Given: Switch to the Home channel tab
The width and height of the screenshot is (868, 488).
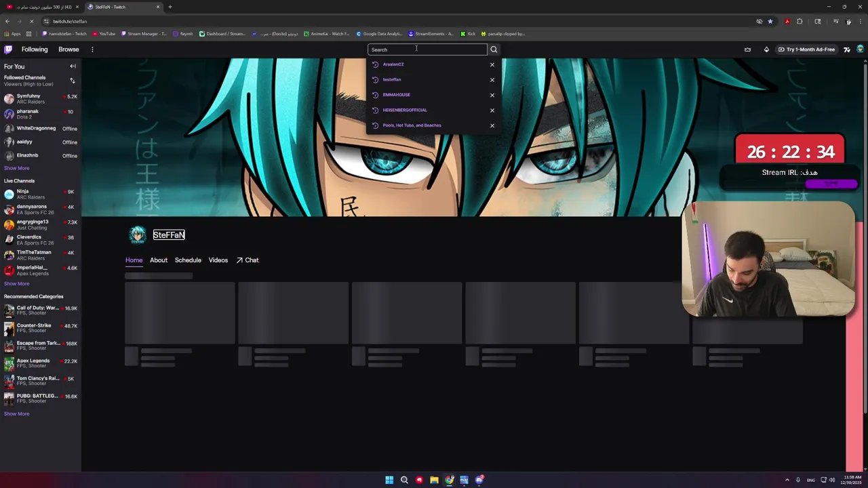Looking at the screenshot, I should click(134, 260).
